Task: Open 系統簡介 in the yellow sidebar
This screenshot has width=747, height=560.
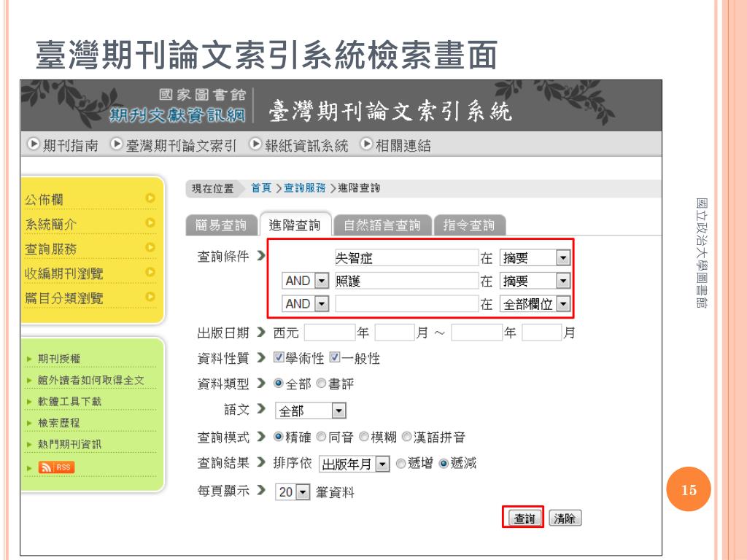Action: tap(50, 224)
